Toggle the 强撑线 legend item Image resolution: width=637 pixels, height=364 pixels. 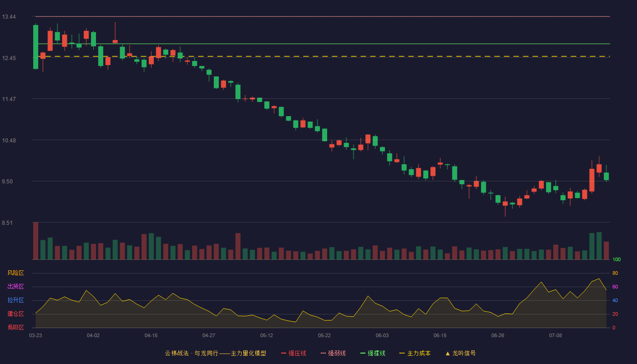[x=373, y=353]
